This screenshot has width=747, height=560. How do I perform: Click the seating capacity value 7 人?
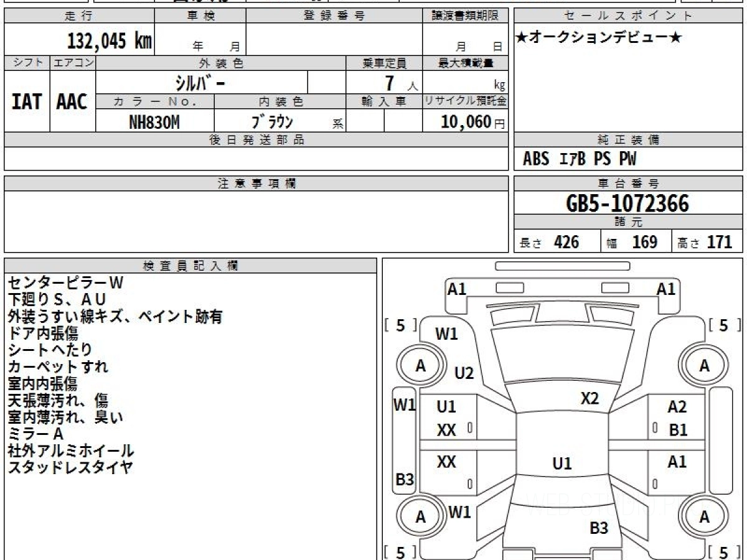coord(402,83)
